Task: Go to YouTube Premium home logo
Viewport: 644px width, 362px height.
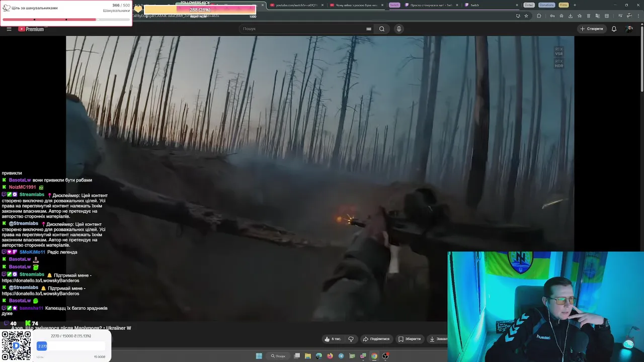Action: (31, 29)
